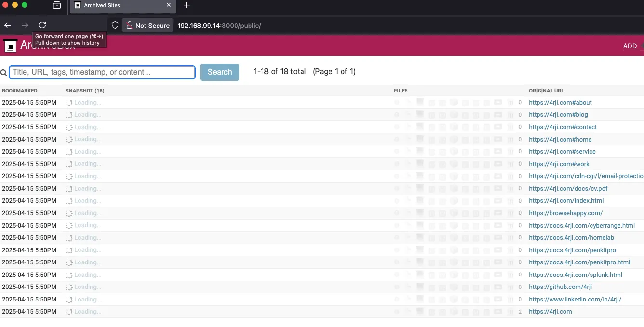The width and height of the screenshot is (644, 327).
Task: Click the shield icon in the address bar
Action: point(115,25)
